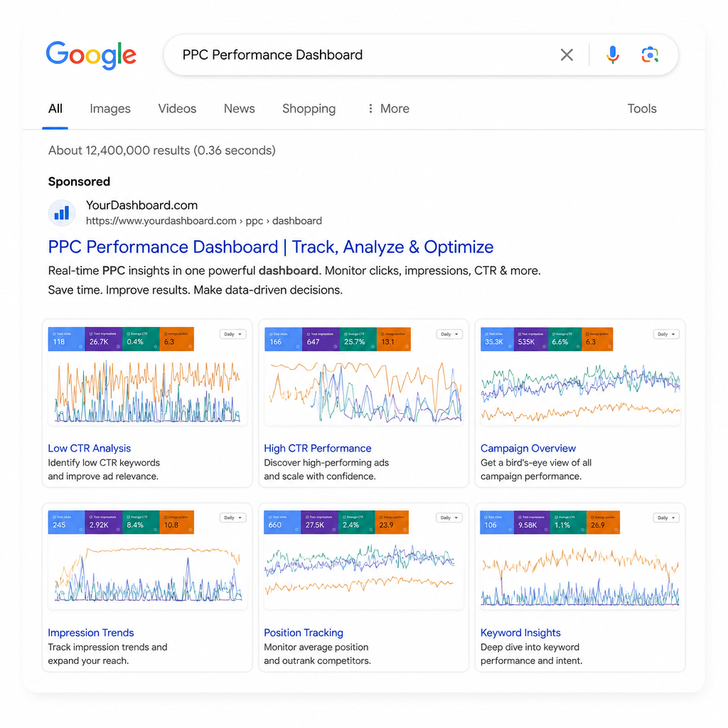Switch to the Videos tab
Screen dimensions: 728x728
pos(177,109)
